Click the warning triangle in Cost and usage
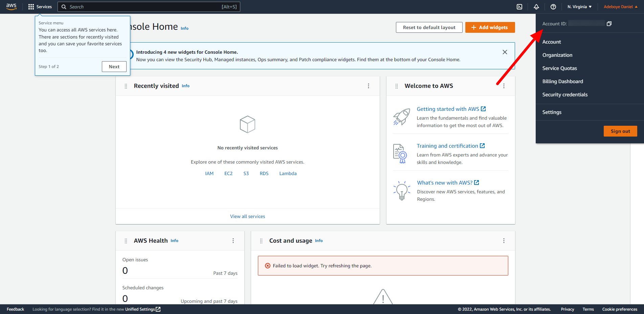The image size is (644, 314). click(383, 297)
